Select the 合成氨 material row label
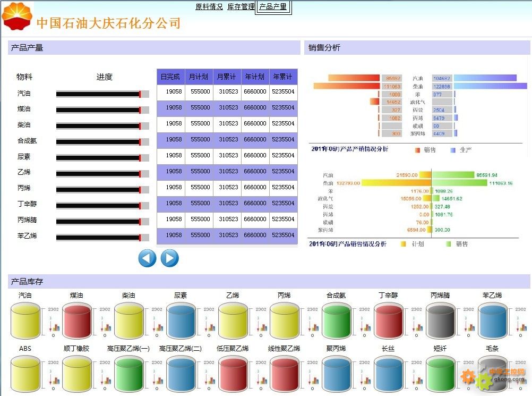The image size is (532, 396). coord(27,141)
